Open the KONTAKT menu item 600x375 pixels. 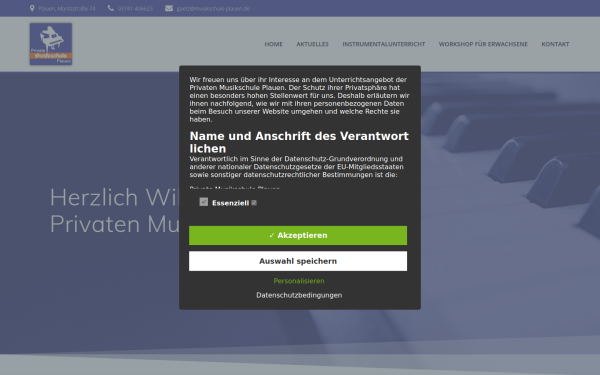(x=555, y=44)
